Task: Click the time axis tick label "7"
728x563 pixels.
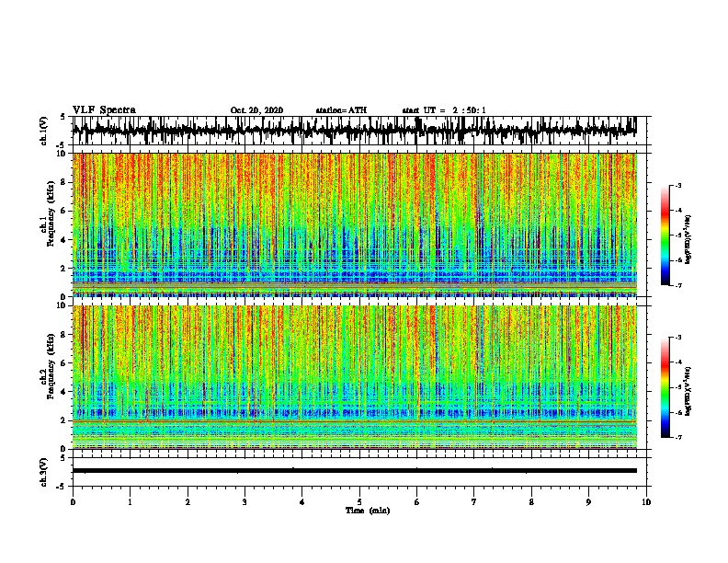Action: [x=474, y=502]
